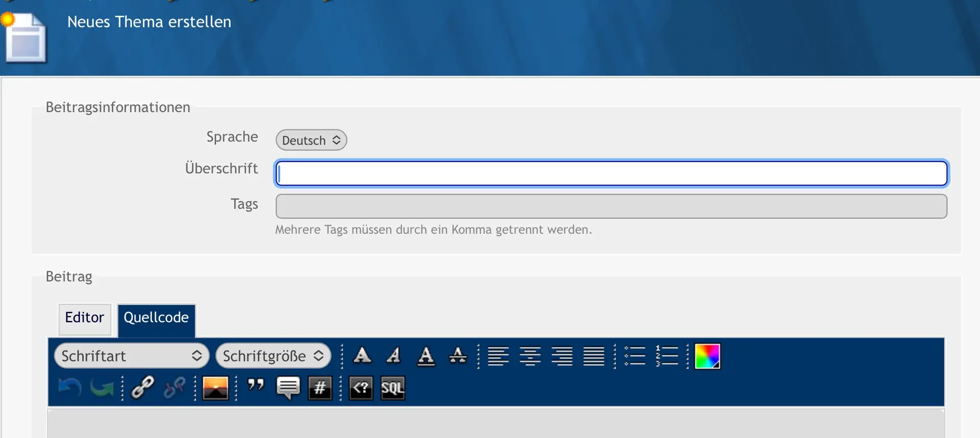
Task: Insert a numbered list
Action: tap(667, 355)
